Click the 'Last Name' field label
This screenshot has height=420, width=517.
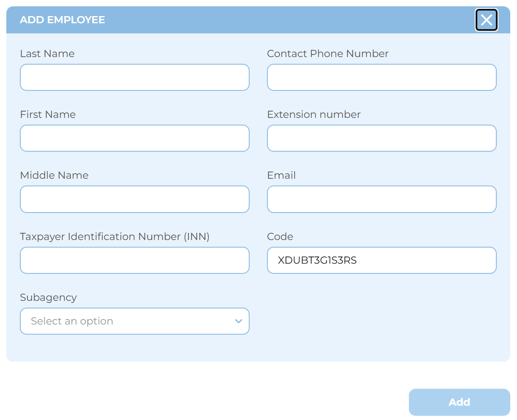tap(47, 54)
